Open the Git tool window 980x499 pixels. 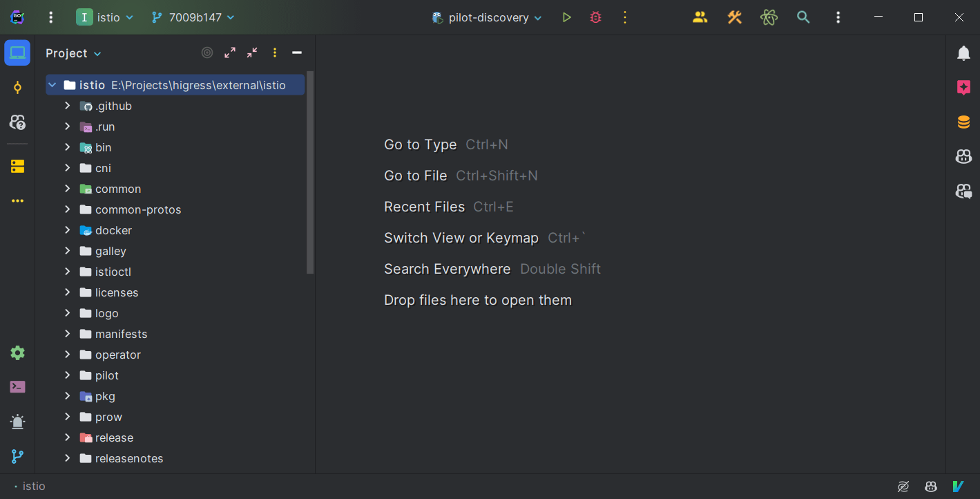17,456
